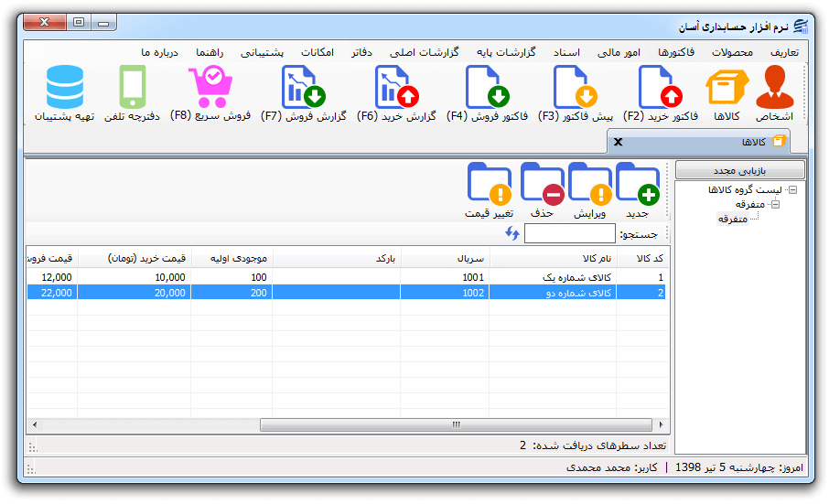The width and height of the screenshot is (829, 504).
Task: Select the متفرقه child item in the tree
Action: [x=732, y=219]
